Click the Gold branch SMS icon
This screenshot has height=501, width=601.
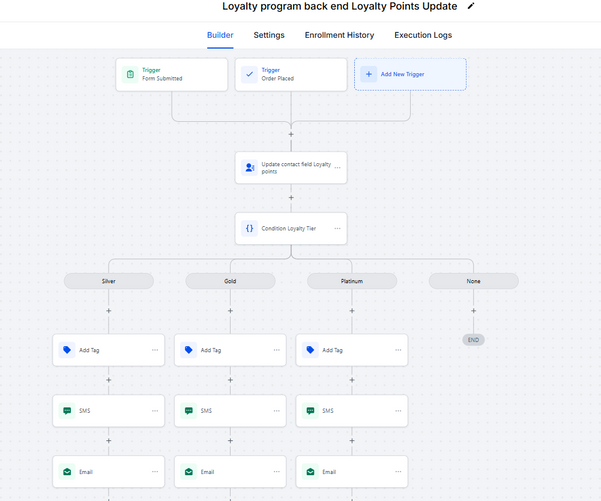(x=189, y=410)
